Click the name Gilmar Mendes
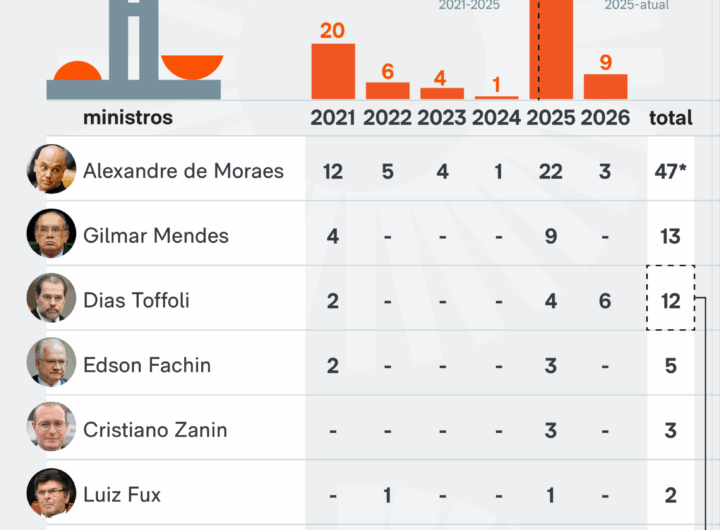Viewport: 720px width, 530px height. tap(156, 236)
